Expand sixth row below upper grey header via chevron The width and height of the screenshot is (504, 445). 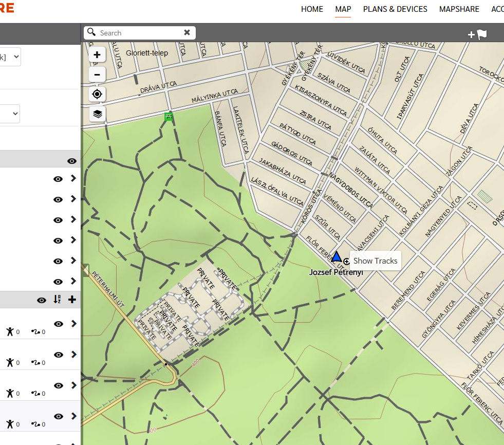pos(73,281)
